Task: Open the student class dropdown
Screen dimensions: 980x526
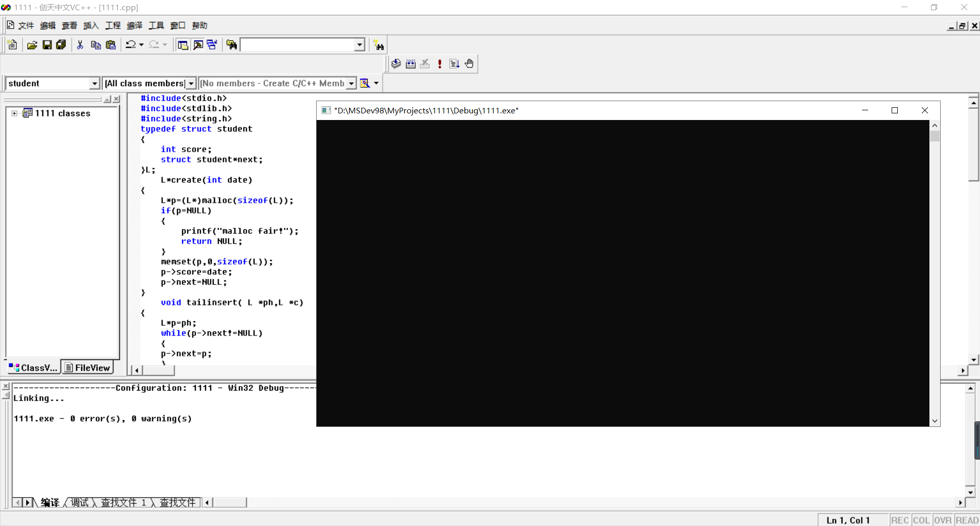Action: (x=94, y=83)
